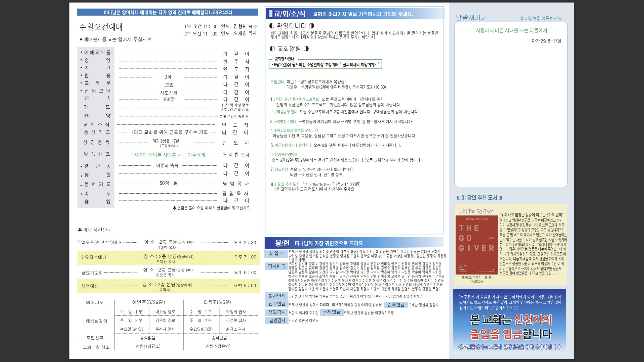Click '아론의 축복' in the 결단송 row
The image size is (644, 362).
(167, 165)
